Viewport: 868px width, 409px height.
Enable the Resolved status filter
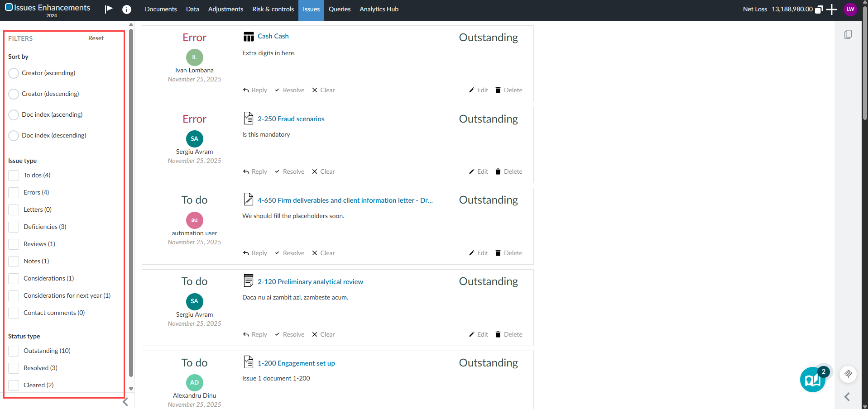coord(14,368)
